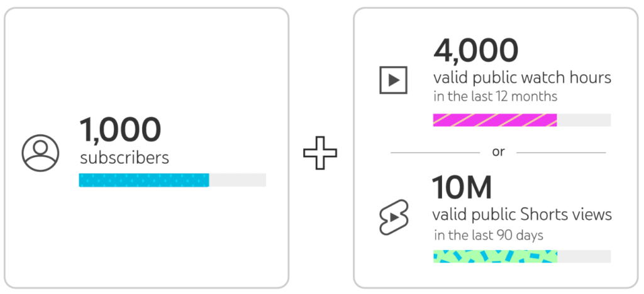
Task: Click the divider line left of "or"
Action: [435, 153]
